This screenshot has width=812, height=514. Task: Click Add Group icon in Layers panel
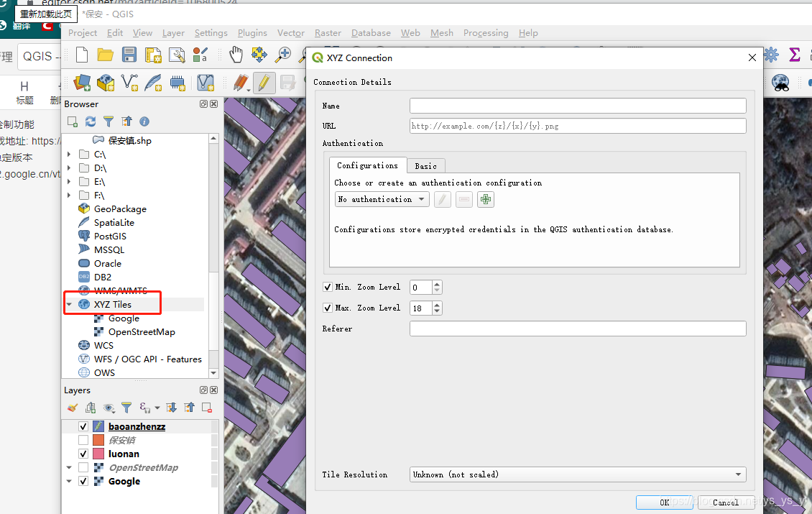point(91,408)
